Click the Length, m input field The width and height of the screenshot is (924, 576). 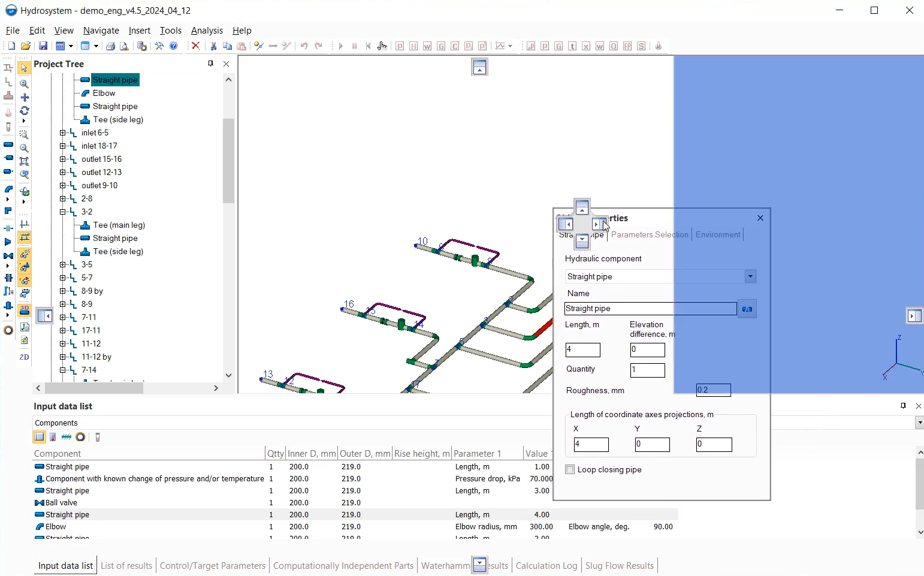tap(582, 350)
